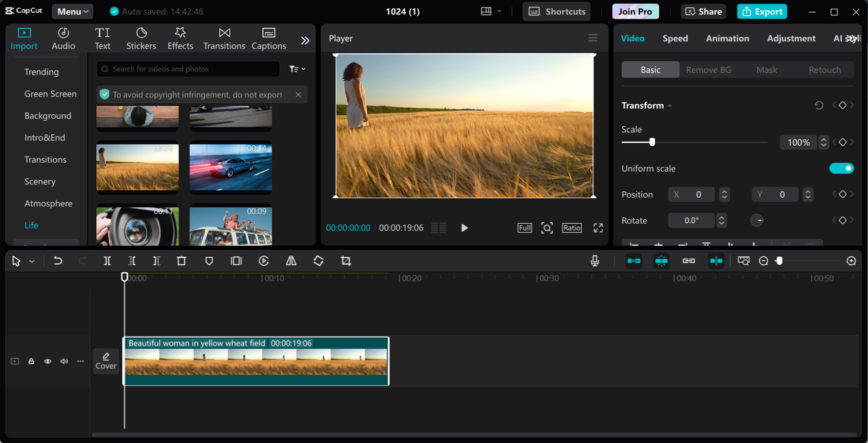This screenshot has width=868, height=443.
Task: Reset the Transform settings
Action: coord(819,105)
